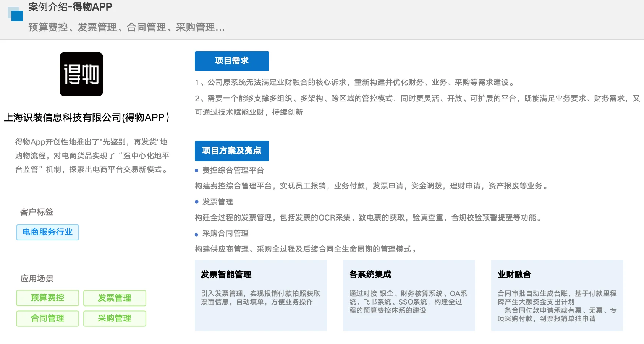Click the text 合同审批自动生成台账
The image size is (644, 344).
click(557, 306)
